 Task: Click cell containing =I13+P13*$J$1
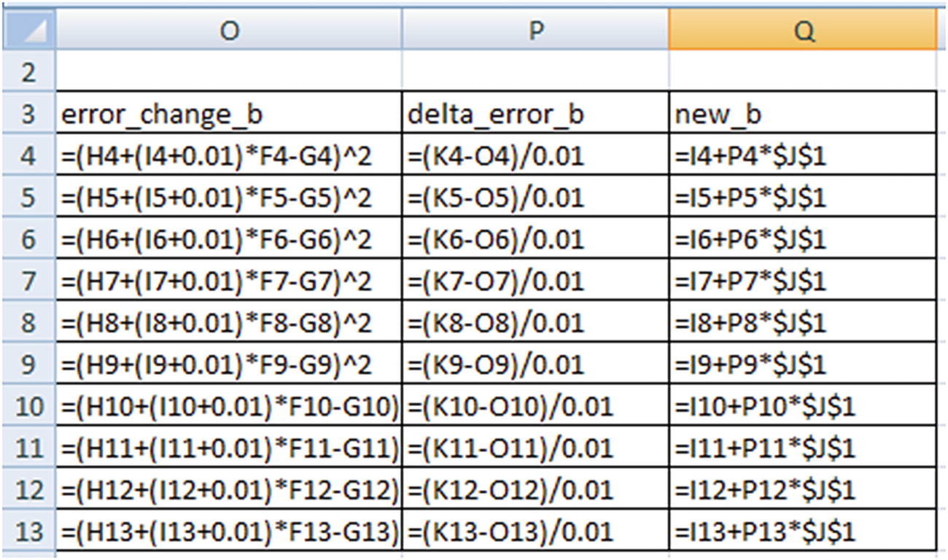coord(802,531)
